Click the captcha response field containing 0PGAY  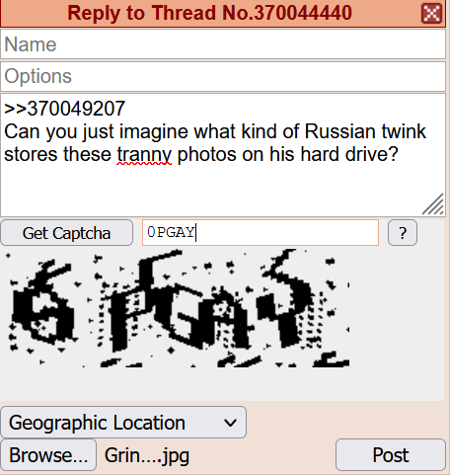coord(261,233)
